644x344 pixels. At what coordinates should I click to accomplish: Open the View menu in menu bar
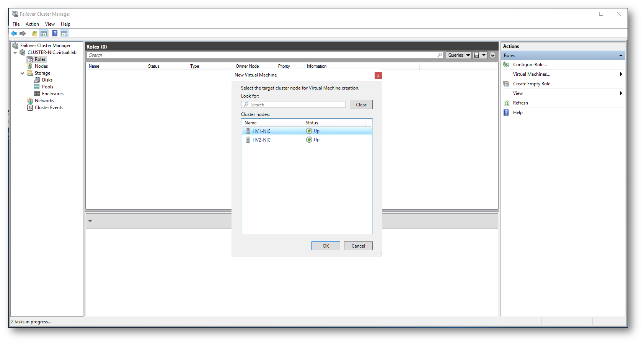pyautogui.click(x=50, y=24)
